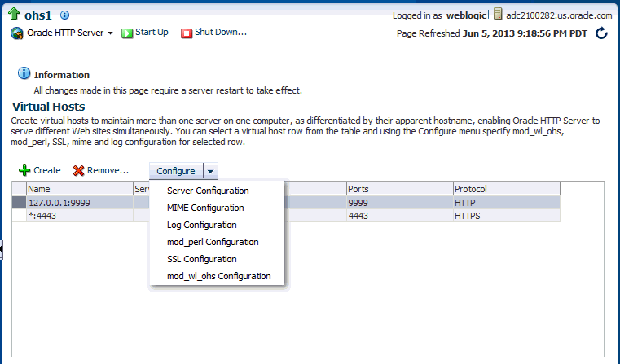Viewport: 620px width, 364px height.
Task: Click the host server icon next to adc2100282
Action: click(498, 15)
